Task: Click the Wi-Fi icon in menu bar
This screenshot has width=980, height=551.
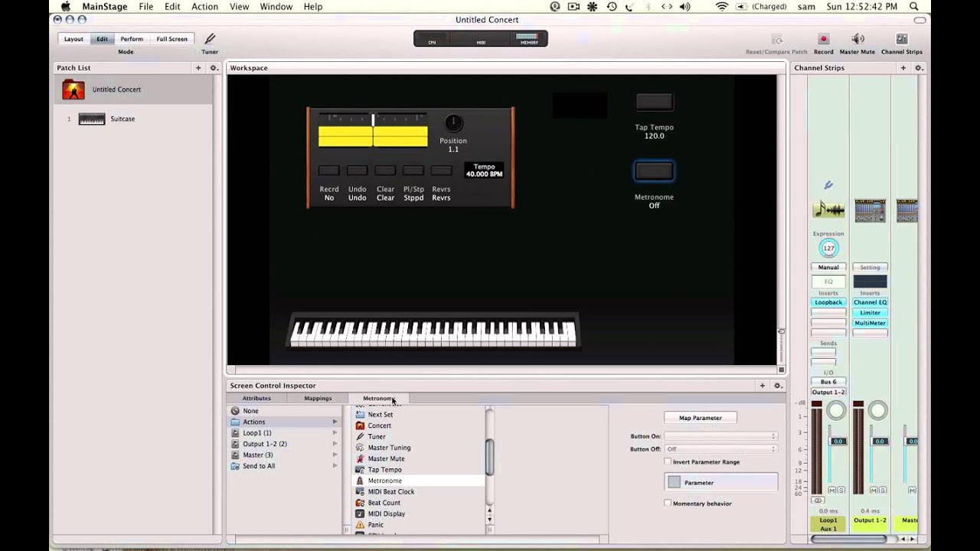Action: point(721,6)
